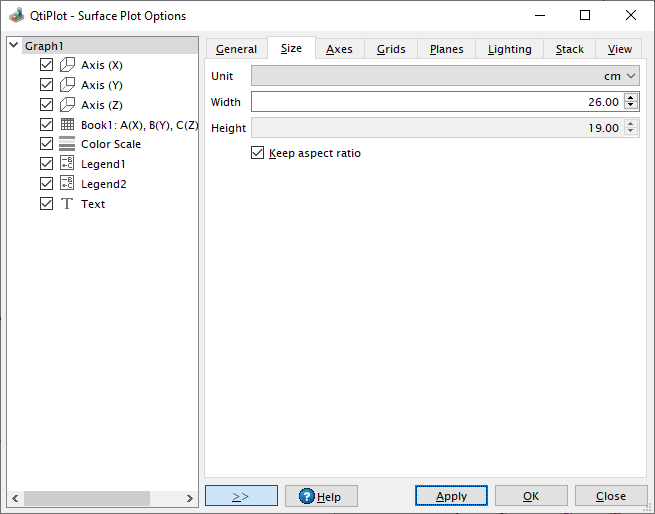Screen dimensions: 655x514
Task: Click the Legend1 icon in tree
Action: pos(67,164)
